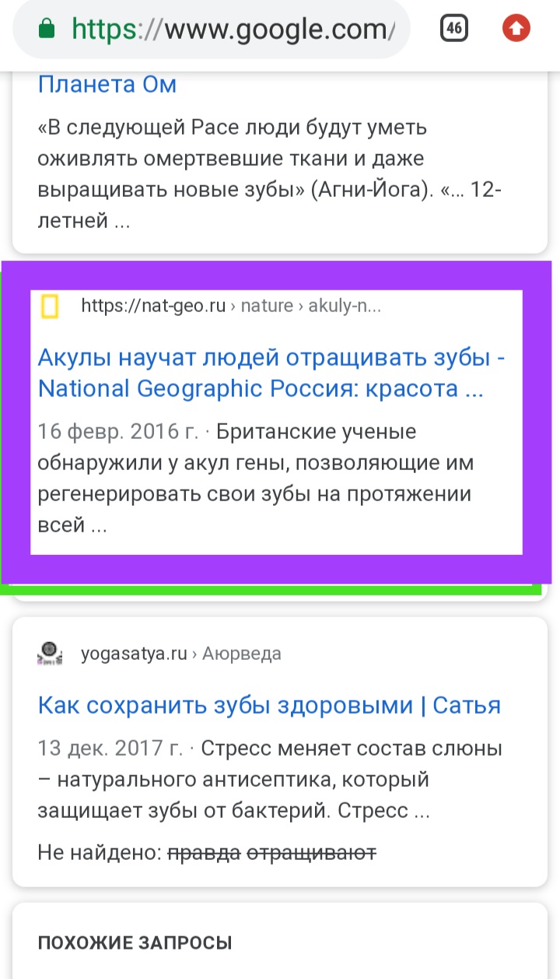Open the "Планета Ом" search result
This screenshot has height=979, width=560.
click(x=107, y=83)
